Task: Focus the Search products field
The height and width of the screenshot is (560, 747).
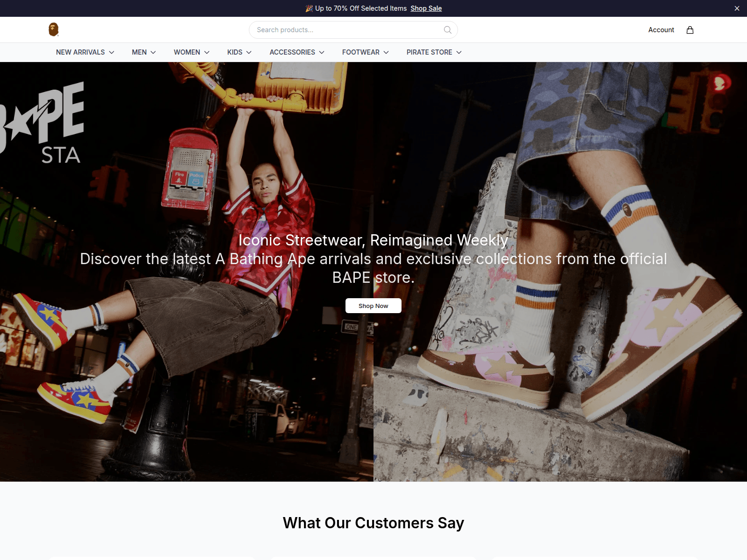Action: (353, 30)
